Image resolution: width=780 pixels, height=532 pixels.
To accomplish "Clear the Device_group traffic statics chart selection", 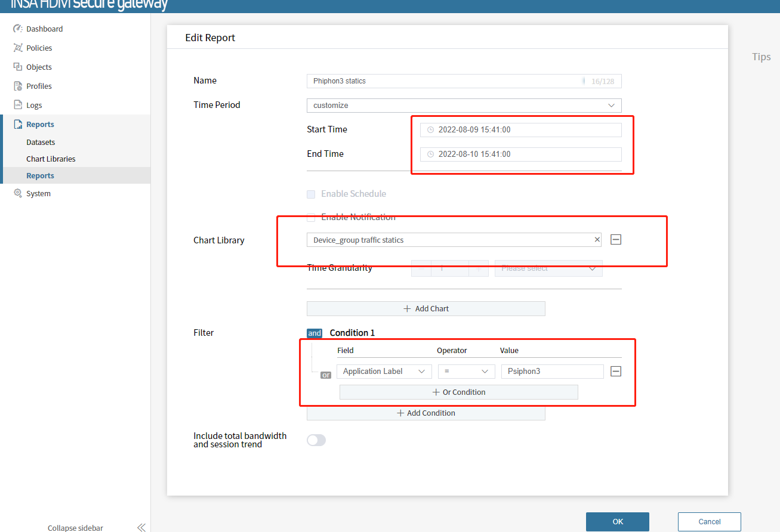I will point(597,240).
